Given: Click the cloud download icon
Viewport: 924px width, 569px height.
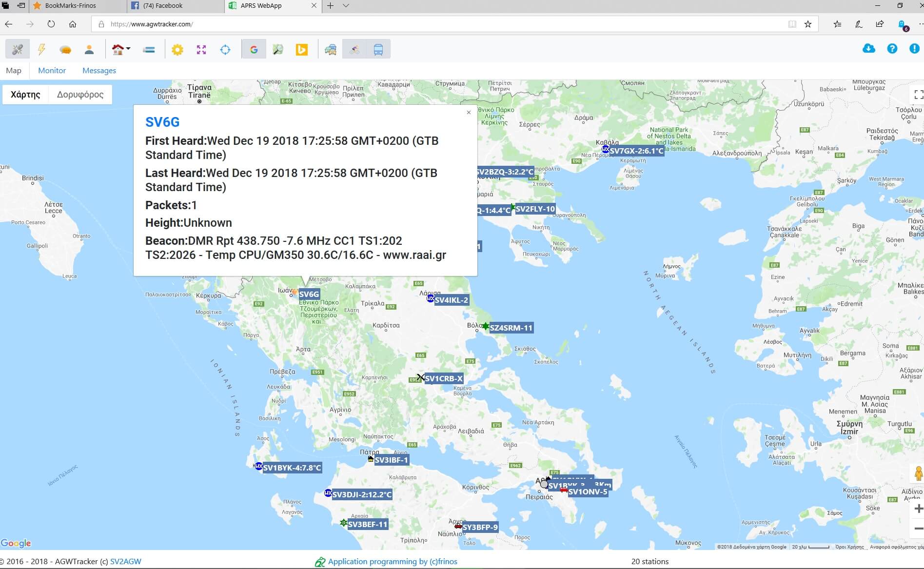Looking at the screenshot, I should click(868, 48).
